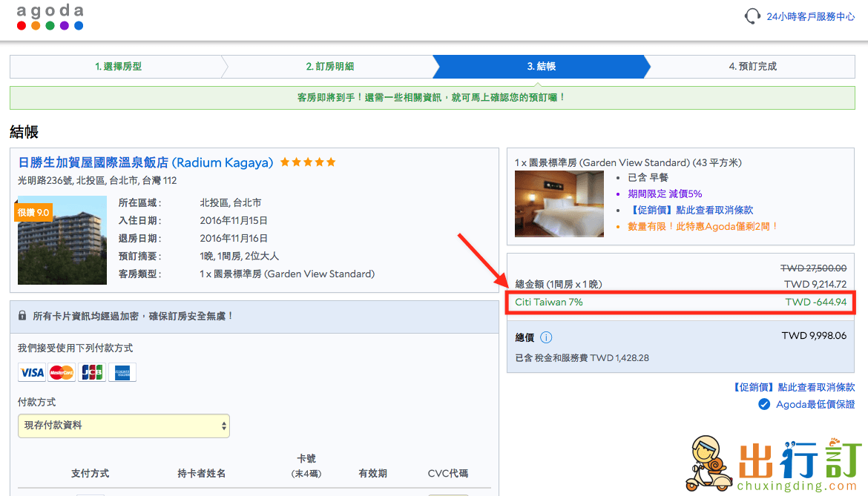868x496 pixels.
Task: Click the MasterCard icon
Action: point(62,373)
